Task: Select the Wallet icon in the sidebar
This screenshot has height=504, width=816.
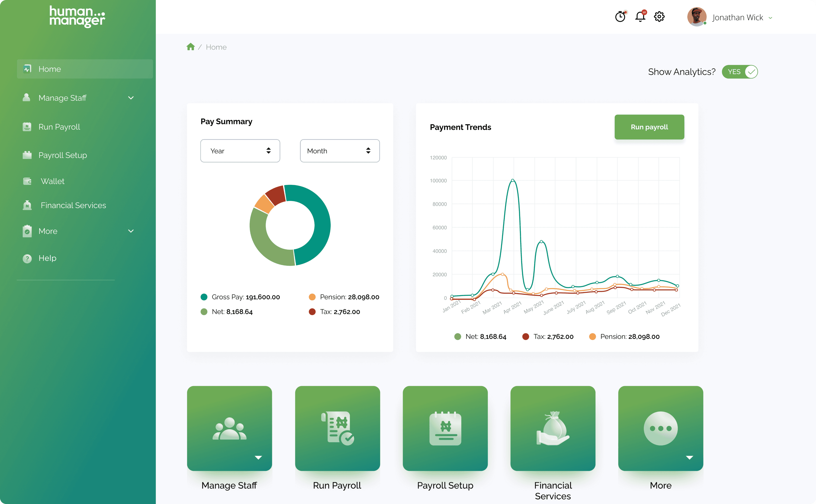Action: point(27,181)
